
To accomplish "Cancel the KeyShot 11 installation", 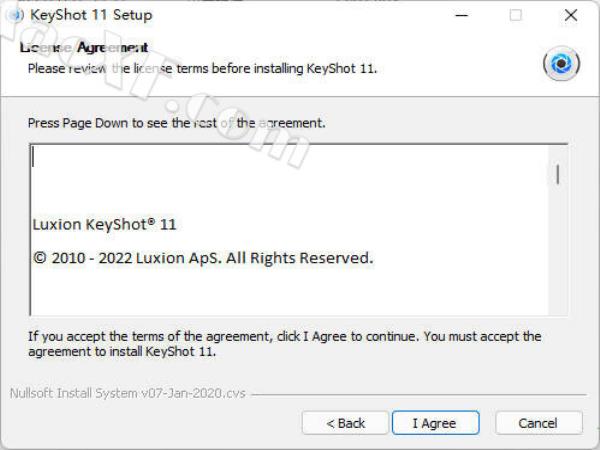I will (x=538, y=423).
